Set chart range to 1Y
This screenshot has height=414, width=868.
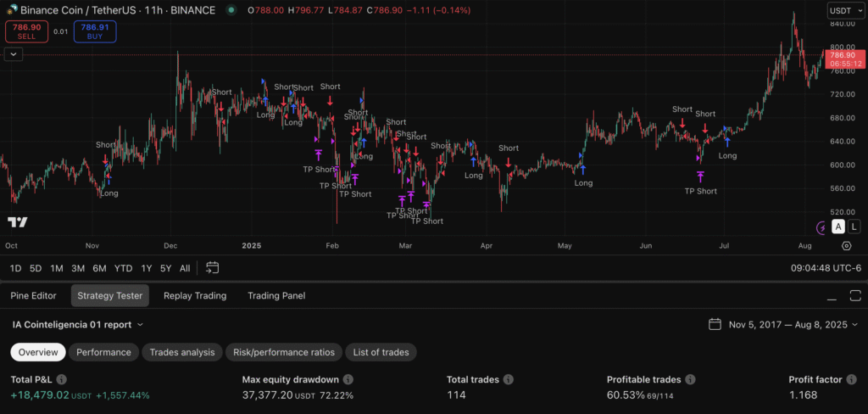(x=146, y=268)
